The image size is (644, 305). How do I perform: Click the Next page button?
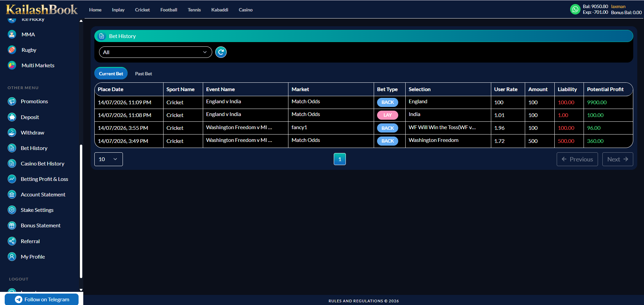tap(618, 159)
